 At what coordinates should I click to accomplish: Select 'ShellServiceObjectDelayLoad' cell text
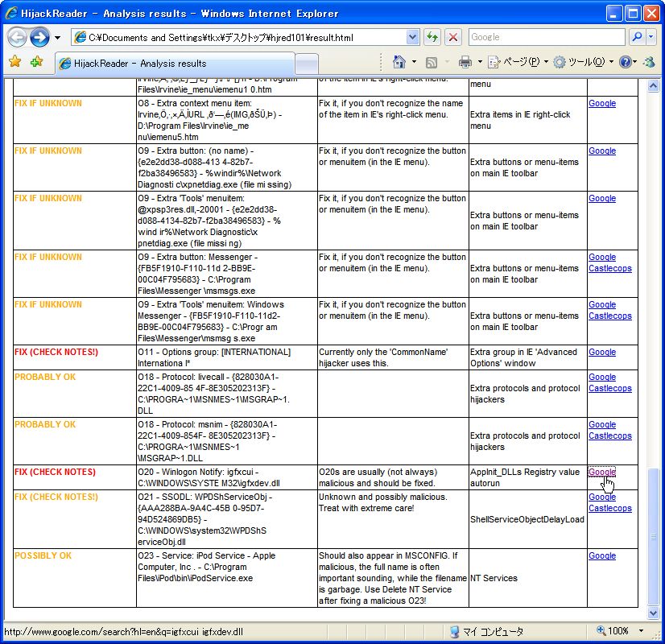[527, 520]
